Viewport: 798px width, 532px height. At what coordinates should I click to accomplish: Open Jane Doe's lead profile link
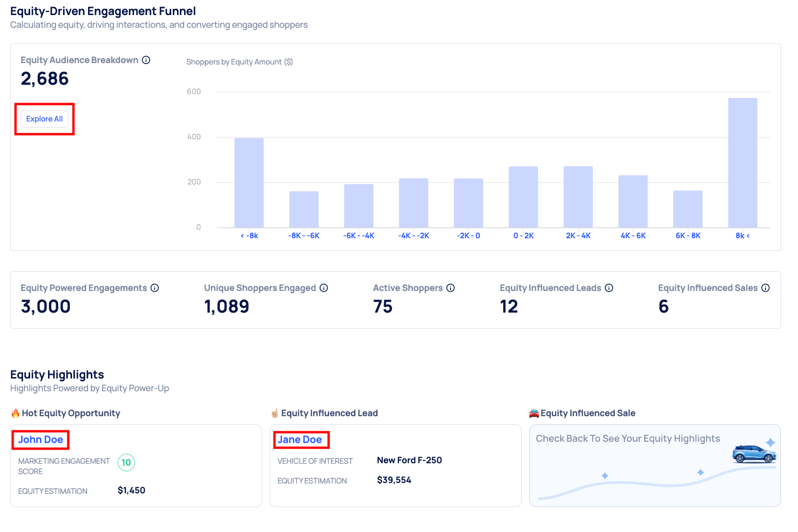tap(299, 440)
